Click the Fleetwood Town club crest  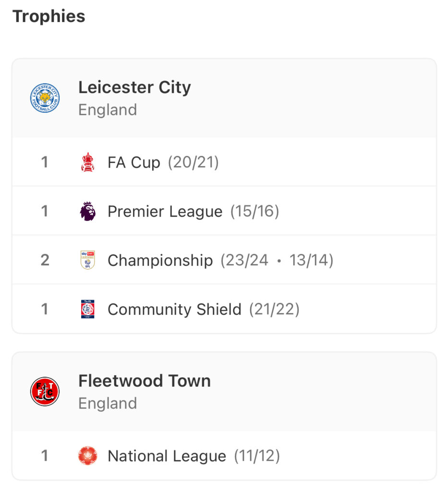[x=45, y=391]
